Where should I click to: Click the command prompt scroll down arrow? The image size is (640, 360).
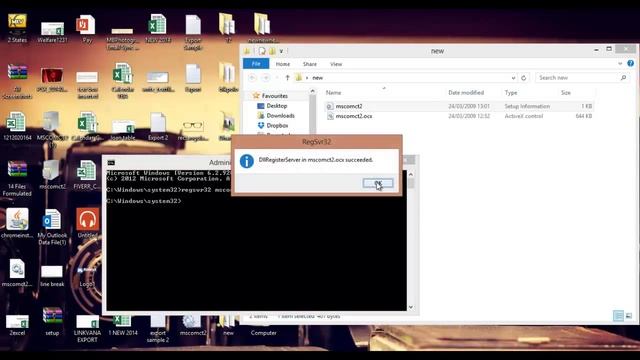[411, 307]
